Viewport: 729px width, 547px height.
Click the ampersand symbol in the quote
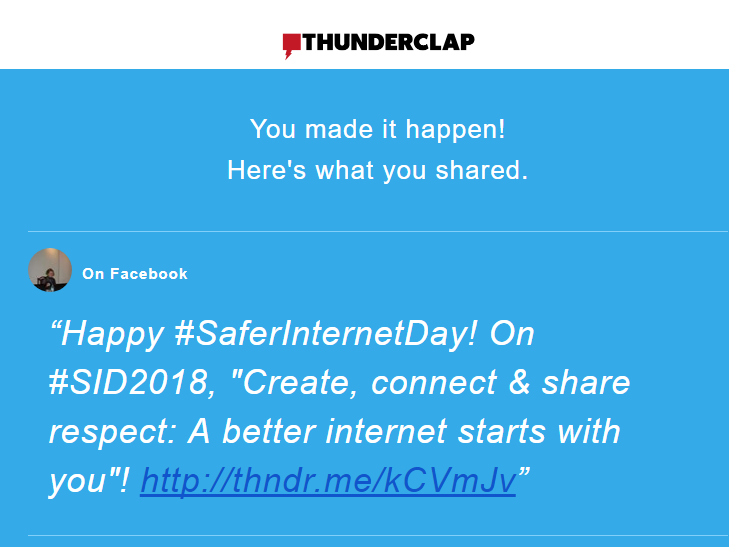(x=519, y=382)
